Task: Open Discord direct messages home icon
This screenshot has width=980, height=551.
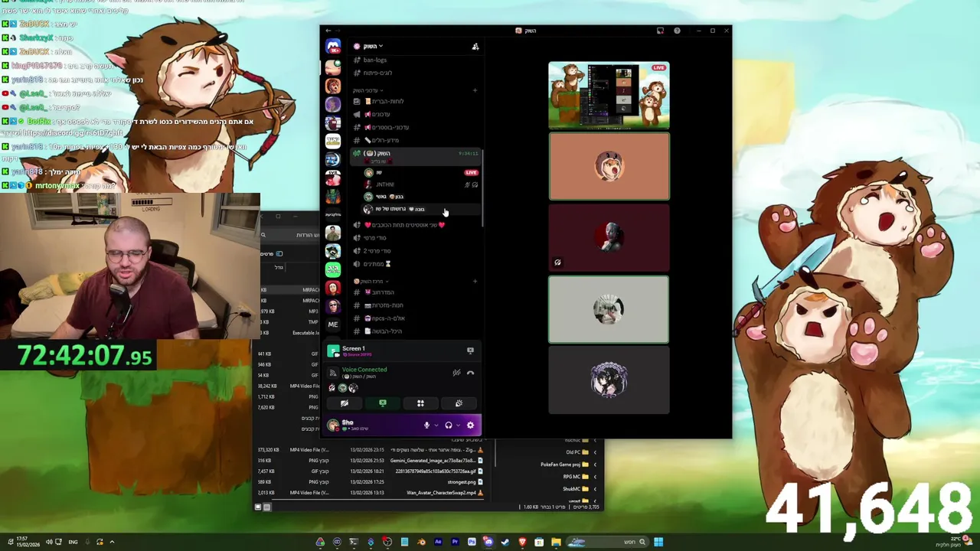Action: pyautogui.click(x=333, y=47)
